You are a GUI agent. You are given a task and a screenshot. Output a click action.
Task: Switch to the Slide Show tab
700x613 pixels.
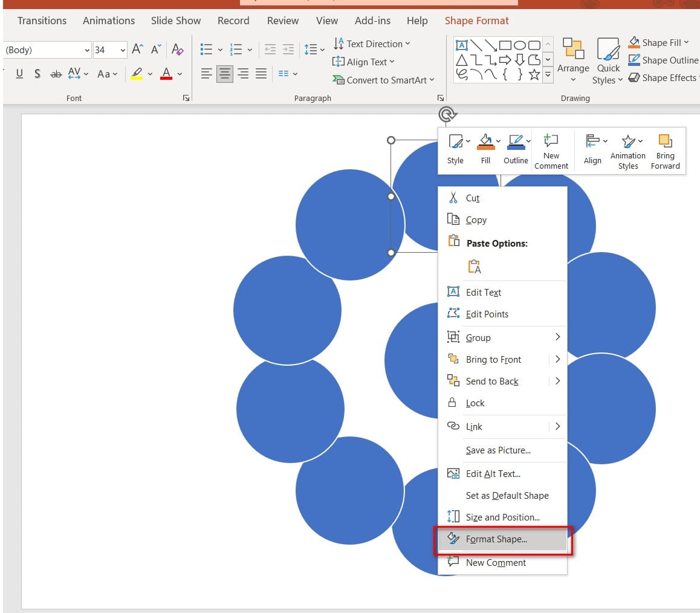(175, 21)
